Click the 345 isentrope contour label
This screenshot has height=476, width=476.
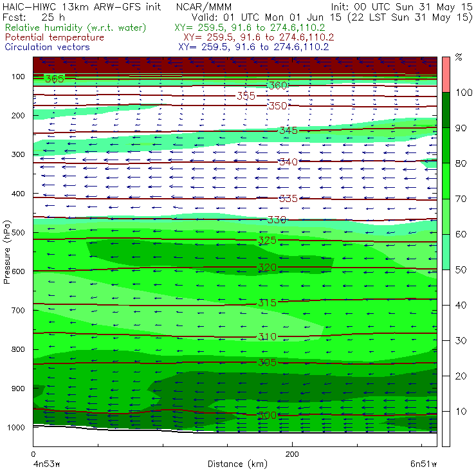(288, 131)
